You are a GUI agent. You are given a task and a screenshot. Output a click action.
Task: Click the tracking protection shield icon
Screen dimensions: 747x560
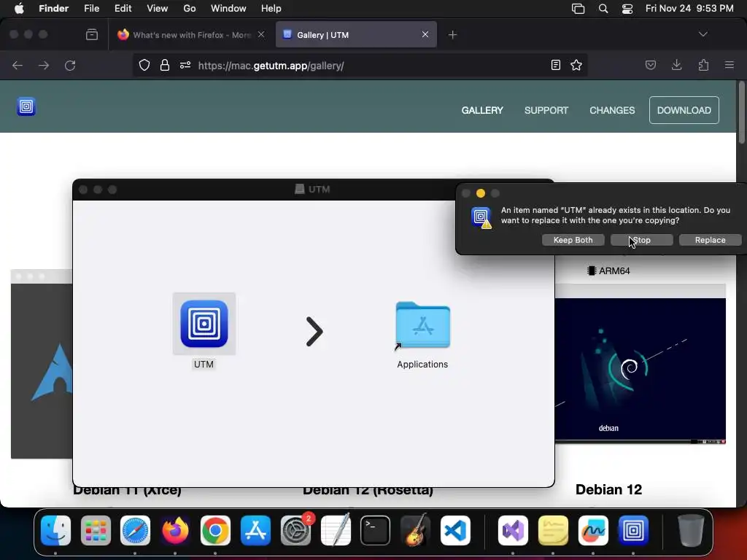click(144, 65)
